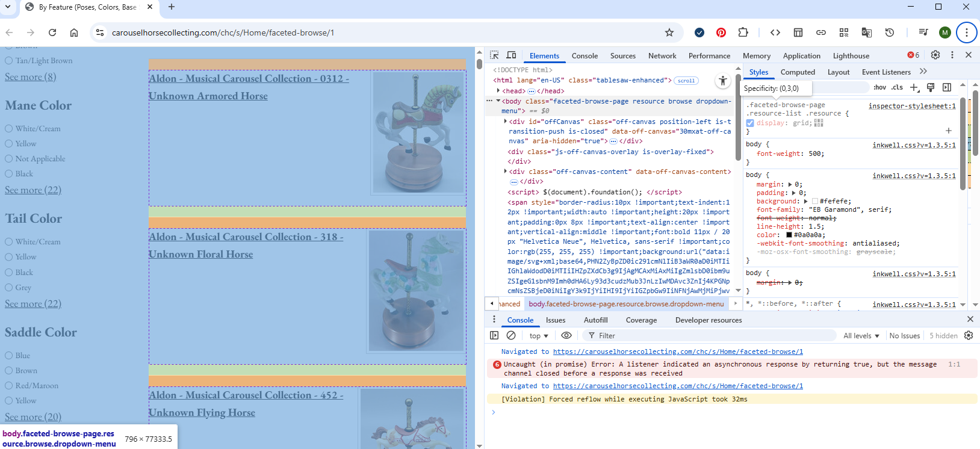Clear the console with the clear icon
The image size is (980, 449).
(x=511, y=335)
